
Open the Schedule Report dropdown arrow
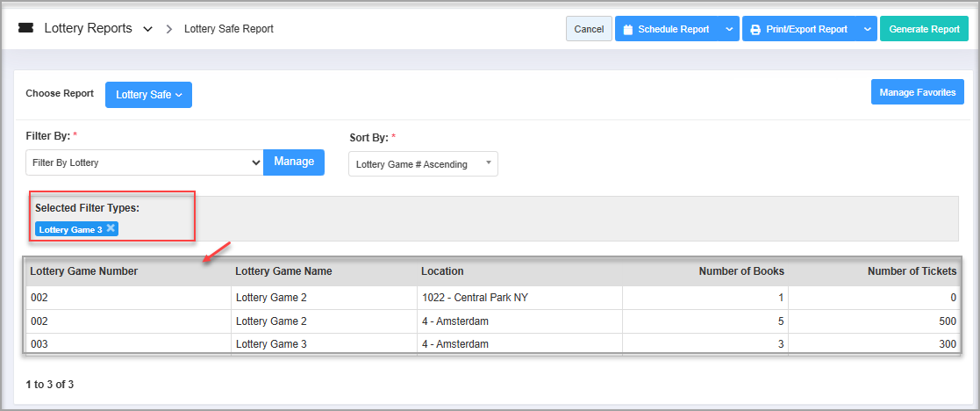pyautogui.click(x=729, y=29)
